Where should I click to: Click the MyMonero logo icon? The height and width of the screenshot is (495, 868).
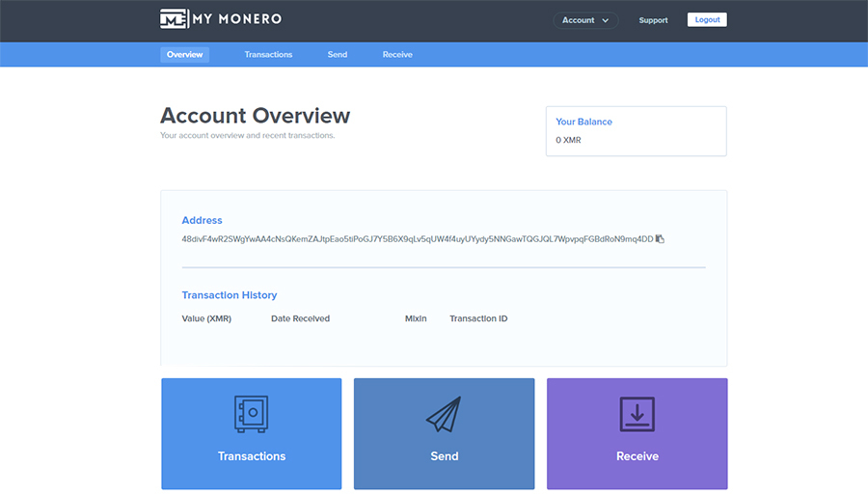pyautogui.click(x=174, y=19)
